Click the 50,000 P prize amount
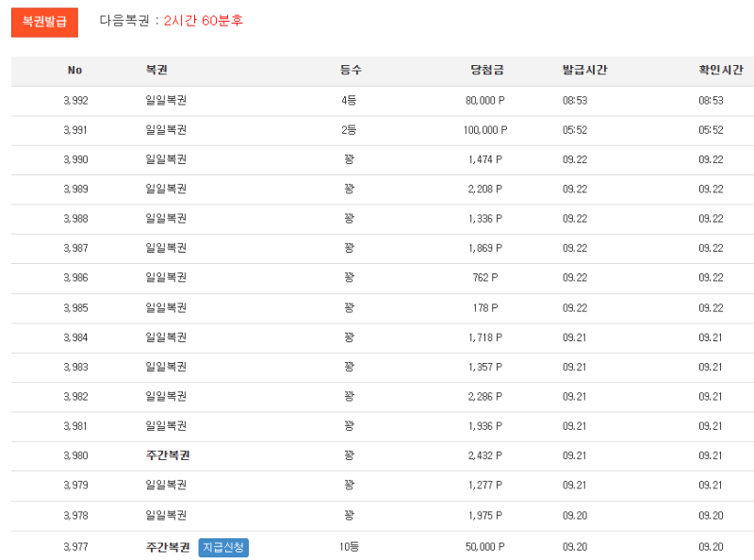 (485, 547)
